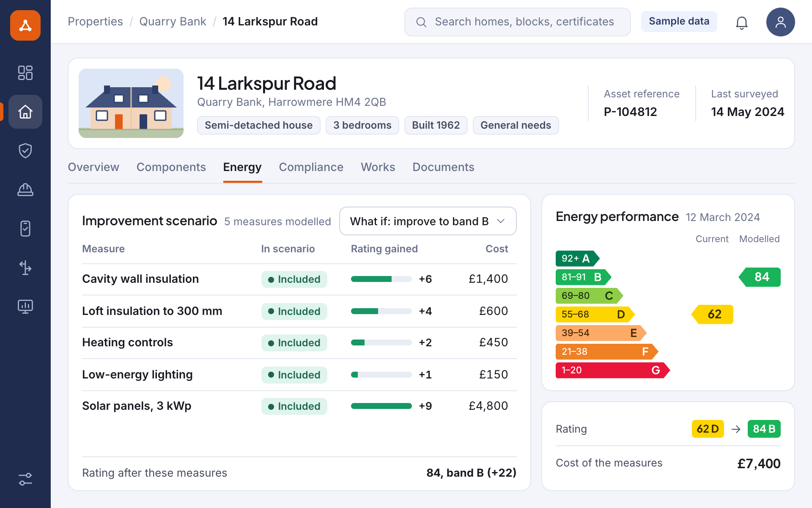Click the 81-91 B band bar
Image resolution: width=812 pixels, height=508 pixels.
[584, 277]
